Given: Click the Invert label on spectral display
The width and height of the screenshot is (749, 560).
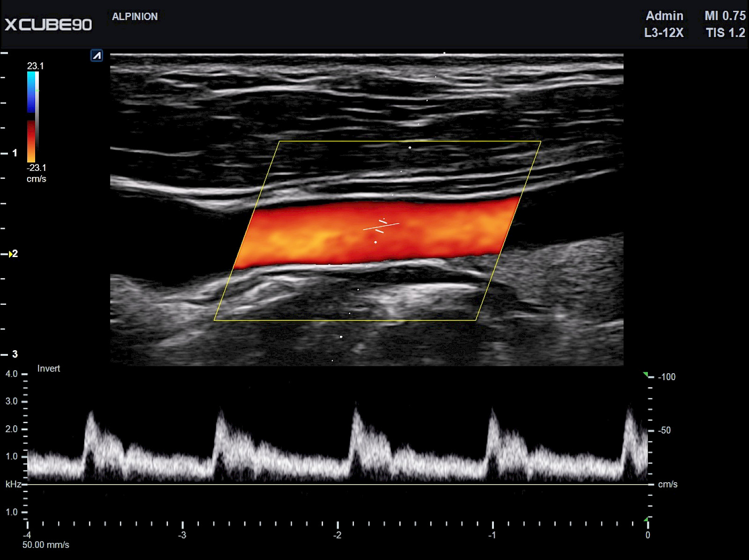Looking at the screenshot, I should 49,368.
